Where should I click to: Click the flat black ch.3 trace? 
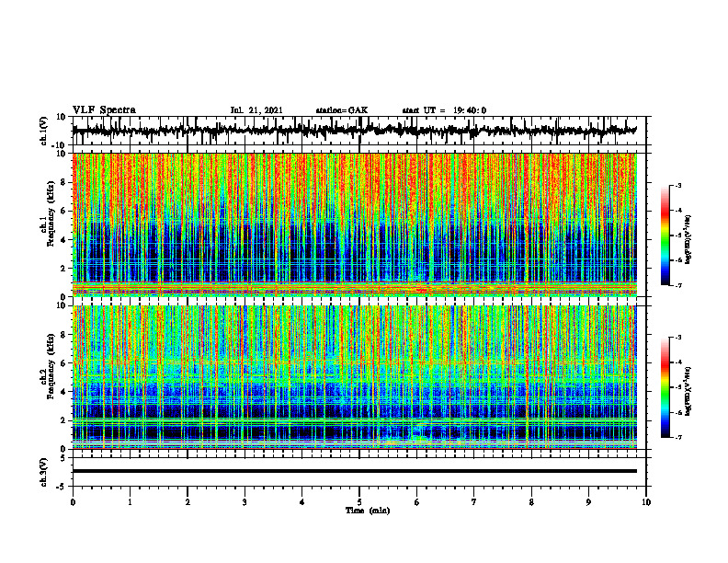(x=354, y=471)
